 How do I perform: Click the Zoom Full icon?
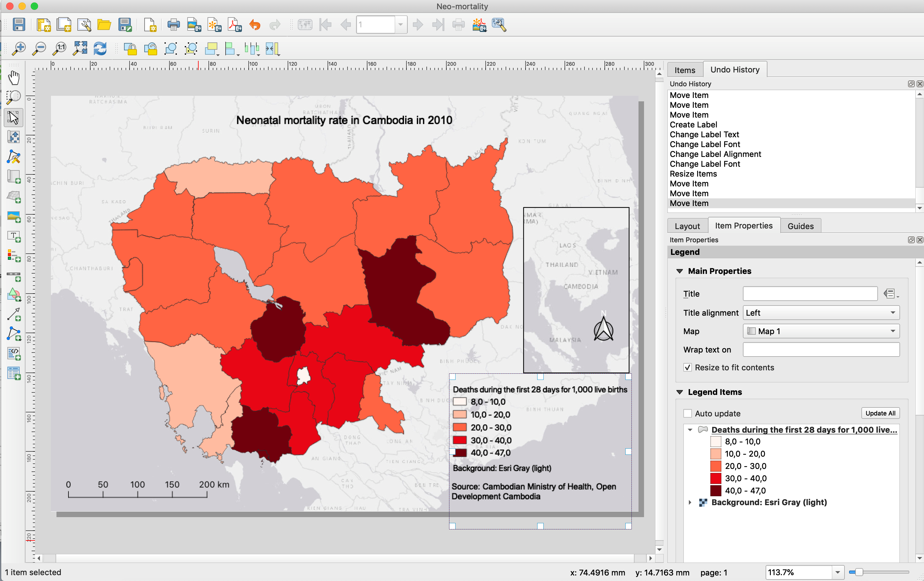click(x=80, y=49)
